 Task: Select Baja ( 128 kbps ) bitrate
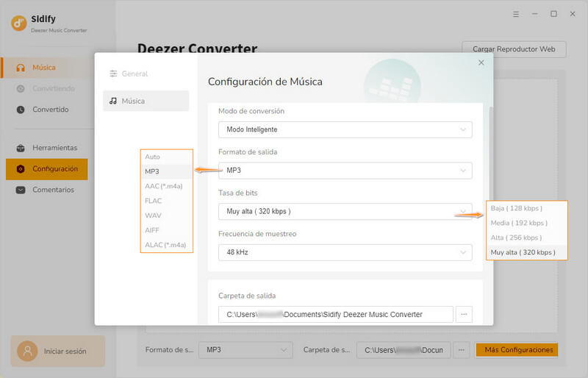point(527,208)
